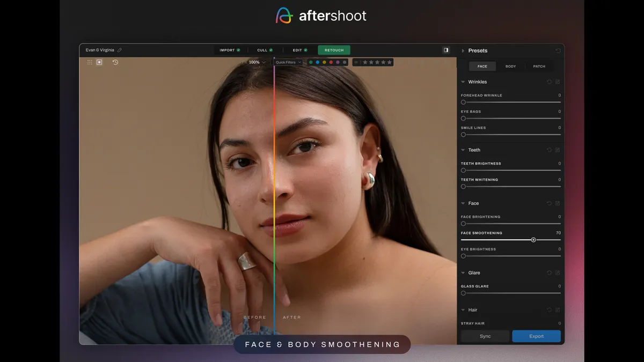Image resolution: width=644 pixels, height=362 pixels.
Task: Reset the Wrinkles section
Action: pyautogui.click(x=549, y=82)
